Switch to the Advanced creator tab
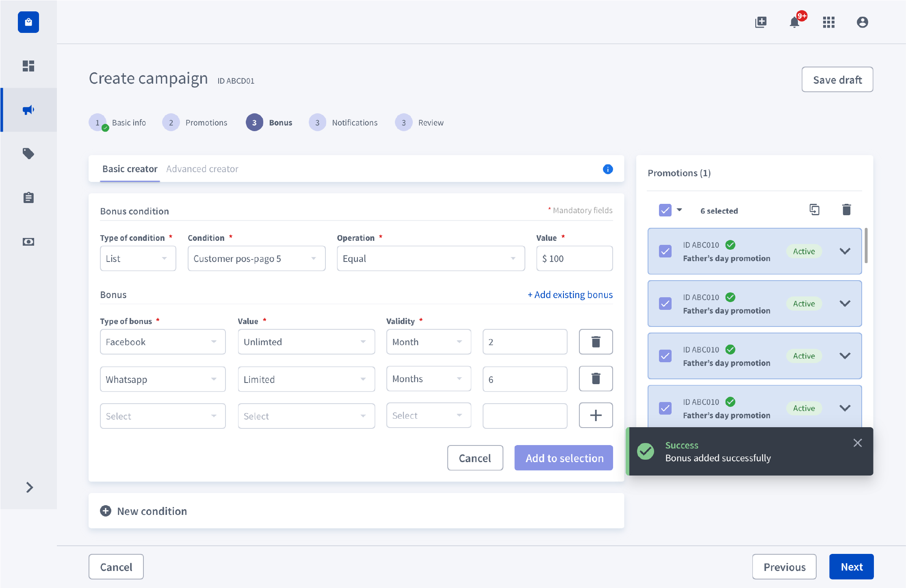Image resolution: width=906 pixels, height=588 pixels. pos(202,169)
